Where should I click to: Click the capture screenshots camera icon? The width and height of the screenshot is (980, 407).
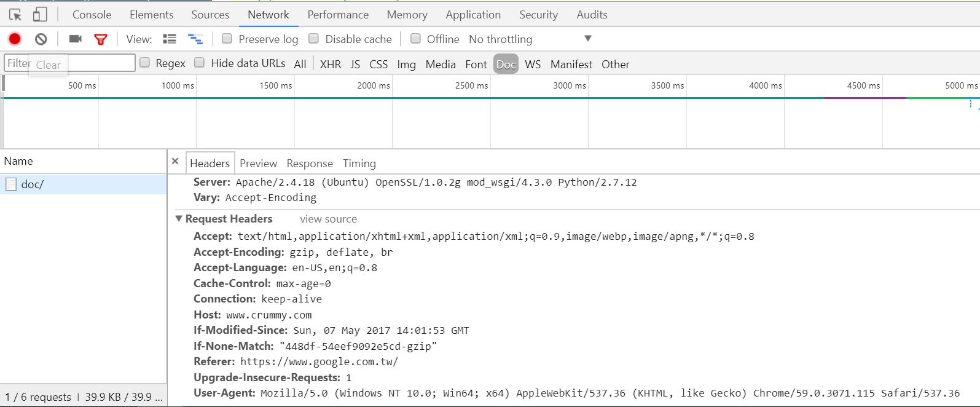click(x=76, y=39)
